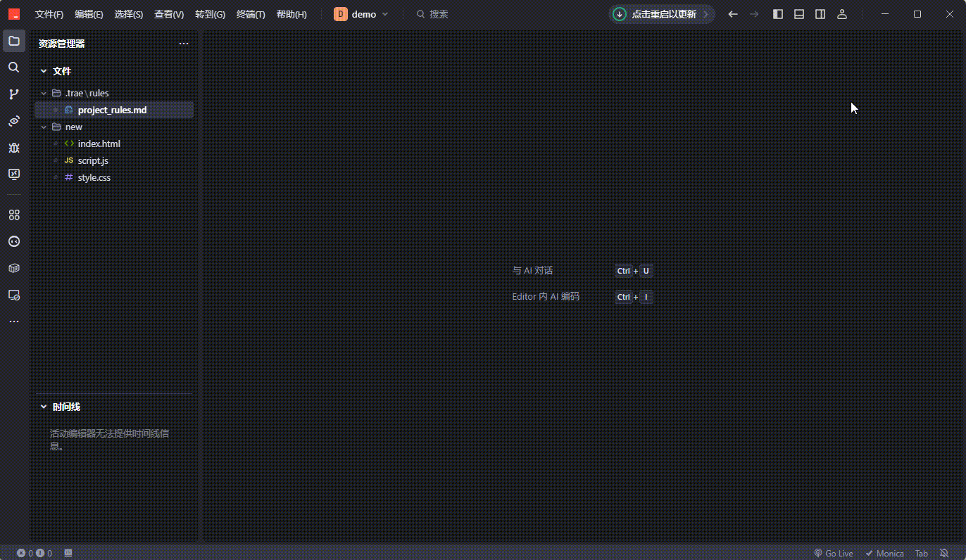Toggle secondary side bar layout icon
Screen dimensions: 966x560
click(820, 14)
